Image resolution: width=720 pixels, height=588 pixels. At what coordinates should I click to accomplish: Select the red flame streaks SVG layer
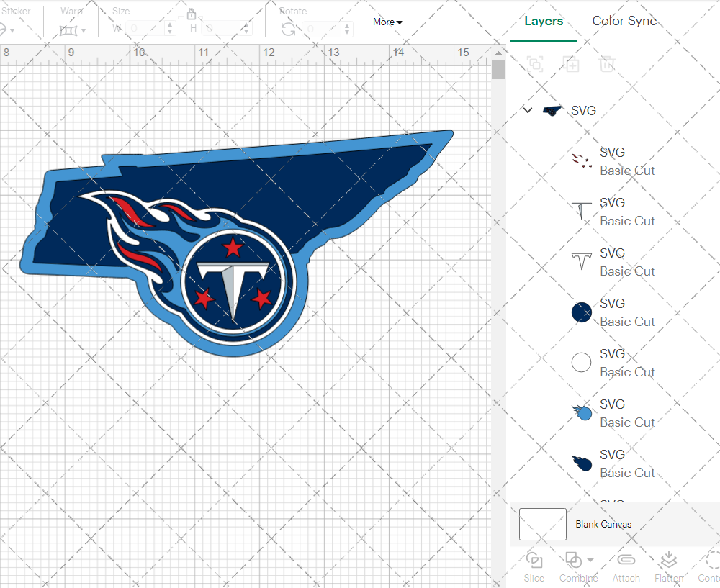click(613, 161)
